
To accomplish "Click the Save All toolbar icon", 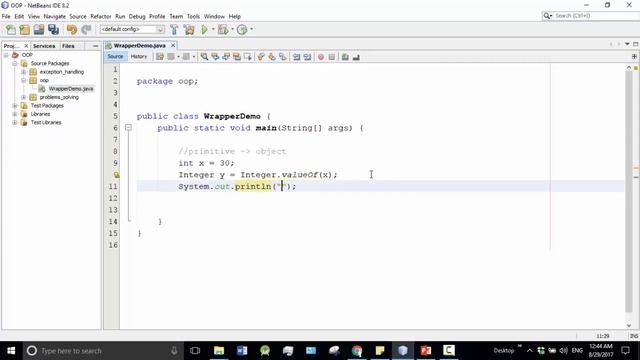I will (x=53, y=29).
